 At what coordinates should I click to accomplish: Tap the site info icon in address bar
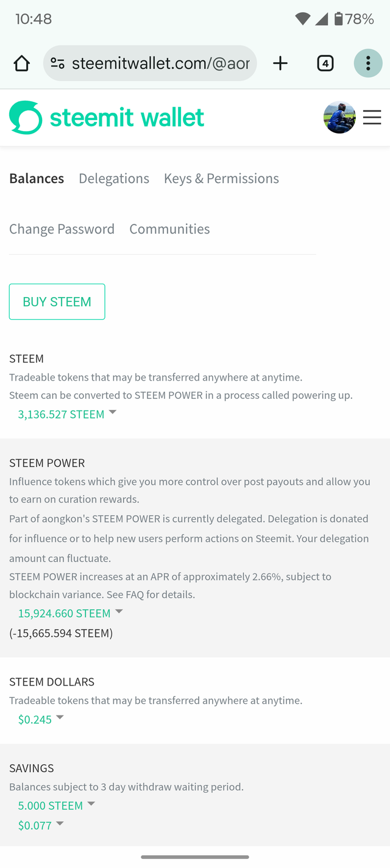pos(58,63)
